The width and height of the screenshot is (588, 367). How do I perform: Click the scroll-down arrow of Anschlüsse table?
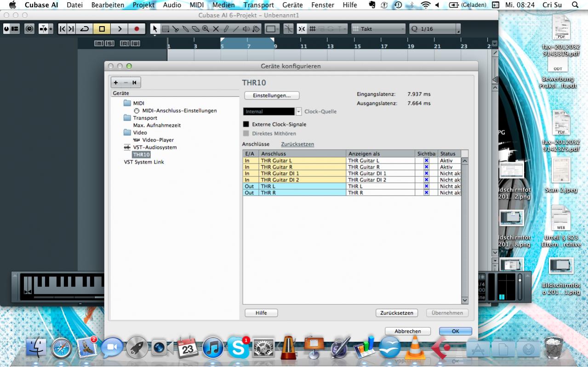[x=464, y=300]
